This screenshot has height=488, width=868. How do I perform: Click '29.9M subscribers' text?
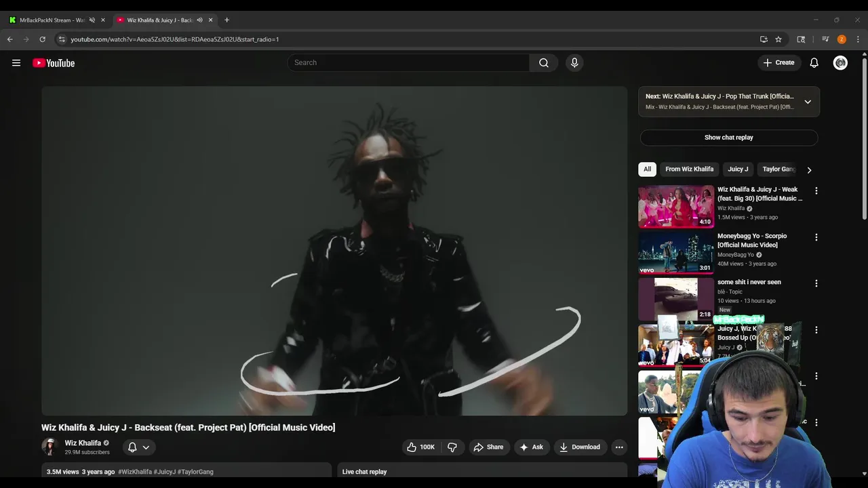[87, 452]
